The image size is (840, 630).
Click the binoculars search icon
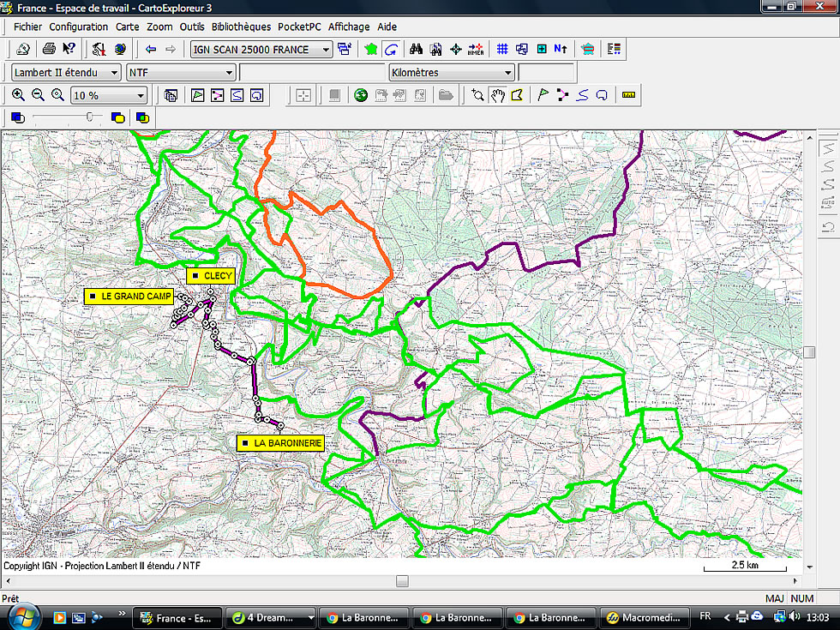(x=416, y=50)
